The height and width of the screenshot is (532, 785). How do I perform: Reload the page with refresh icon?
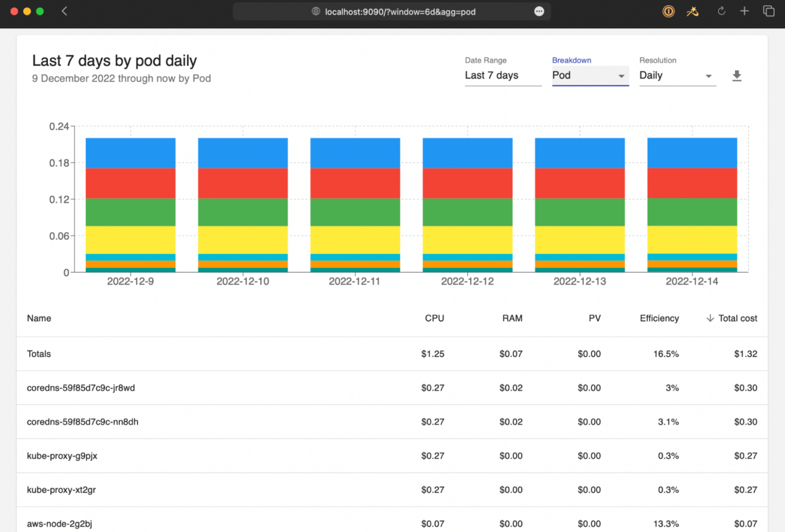point(721,11)
